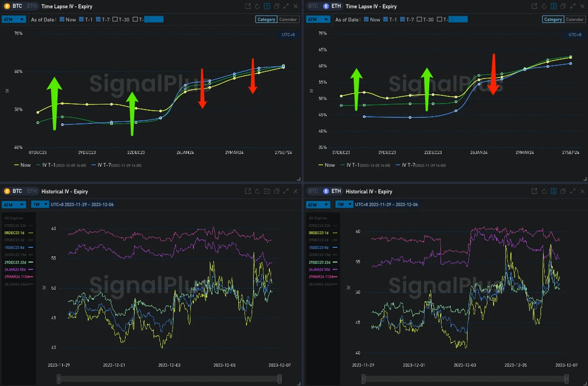Refresh the ETH Time Lapse IV chart
The height and width of the screenshot is (386, 588).
click(x=544, y=6)
